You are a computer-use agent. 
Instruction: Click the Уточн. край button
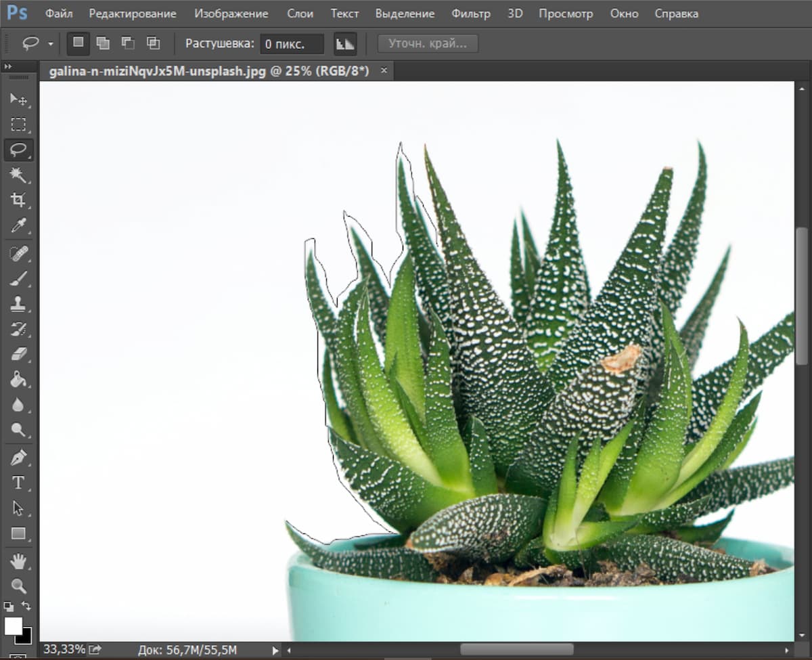click(x=428, y=44)
